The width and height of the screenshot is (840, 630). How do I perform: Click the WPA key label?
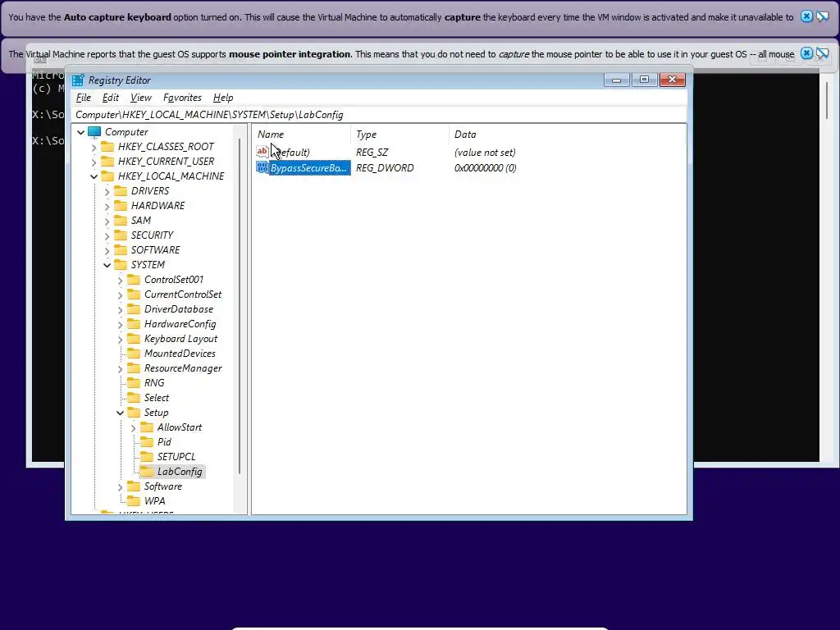[154, 501]
